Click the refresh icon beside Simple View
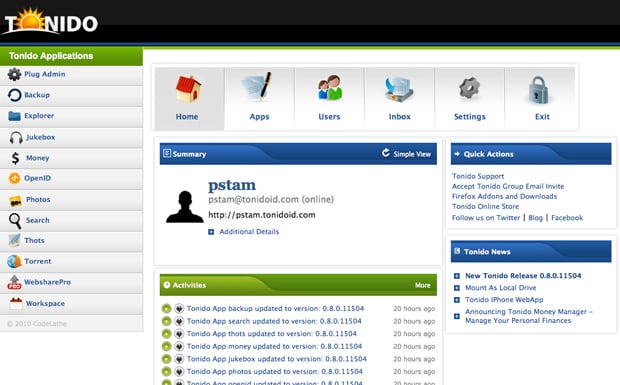620x385 pixels. [x=386, y=153]
